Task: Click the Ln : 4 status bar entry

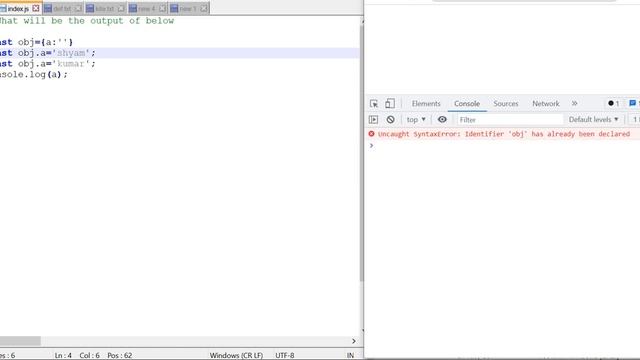Action: pyautogui.click(x=63, y=356)
